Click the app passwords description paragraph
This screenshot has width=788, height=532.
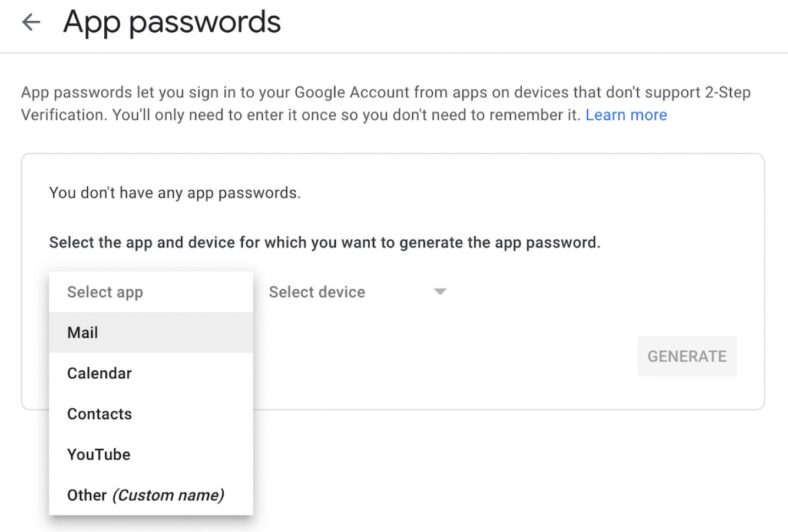point(300,103)
